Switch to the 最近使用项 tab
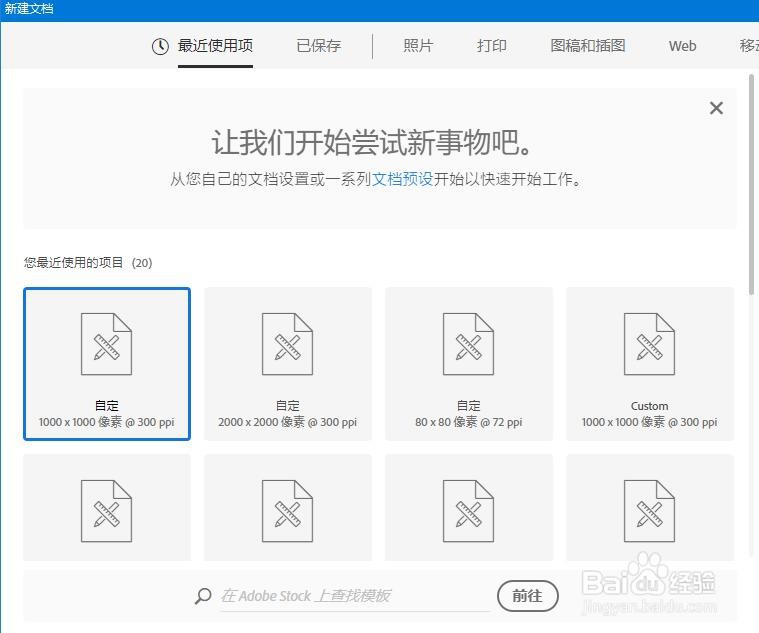 215,46
